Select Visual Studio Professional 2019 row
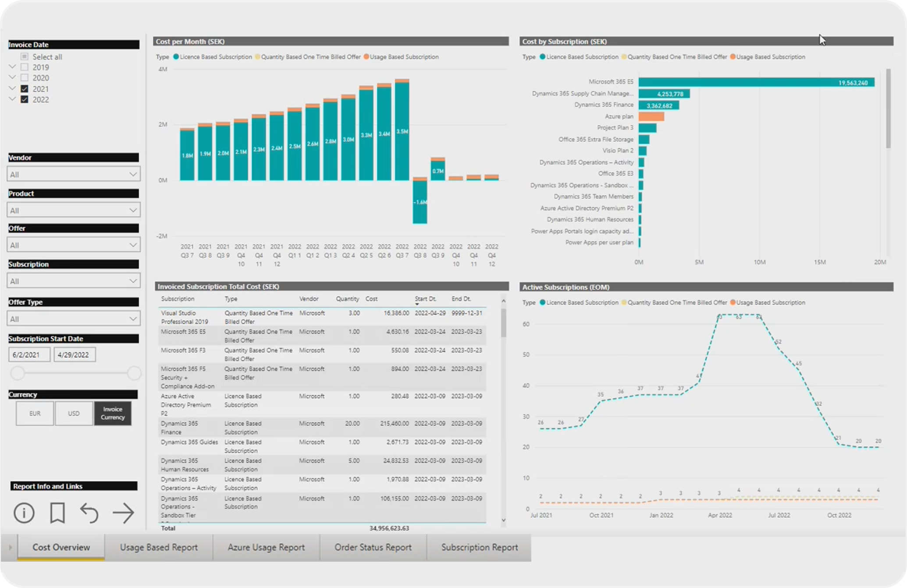This screenshot has width=907, height=588. 322,317
